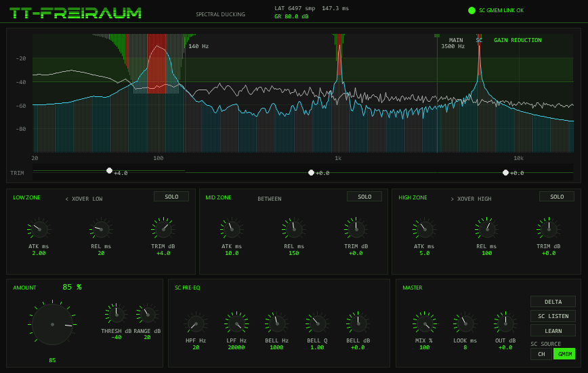588x373 pixels.
Task: Click the OUT dB knob
Action: 505,323
